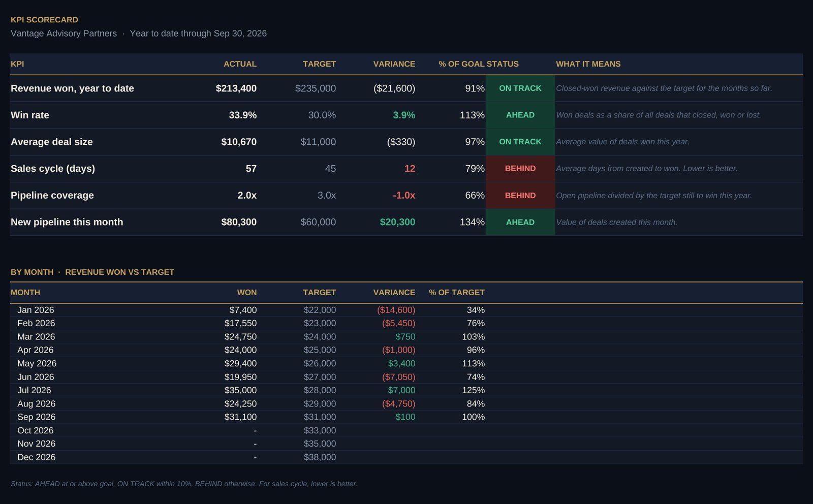Click the 57 sales cycle actual value

tap(251, 169)
